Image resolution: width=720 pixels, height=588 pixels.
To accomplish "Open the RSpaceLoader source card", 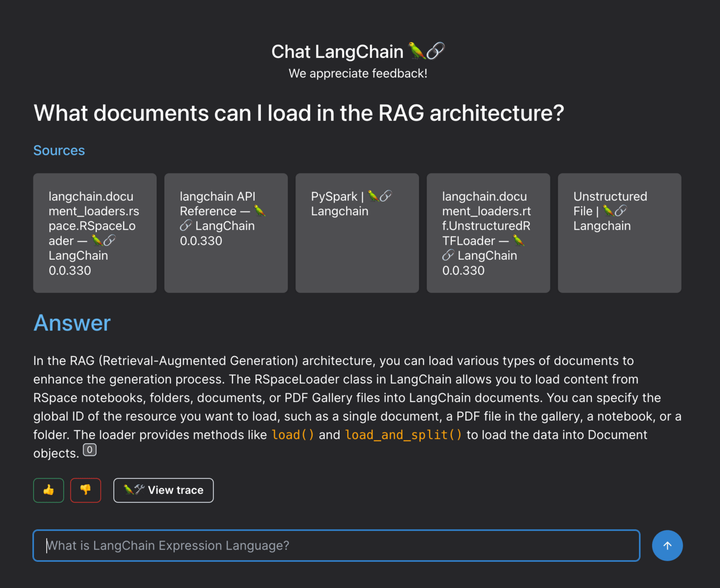I will 95,233.
